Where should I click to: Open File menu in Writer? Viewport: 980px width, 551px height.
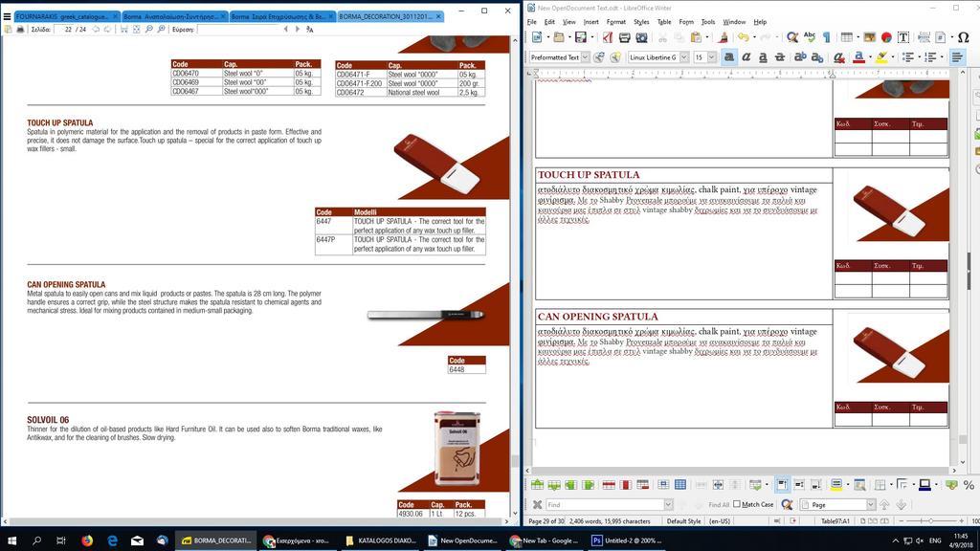(x=532, y=22)
